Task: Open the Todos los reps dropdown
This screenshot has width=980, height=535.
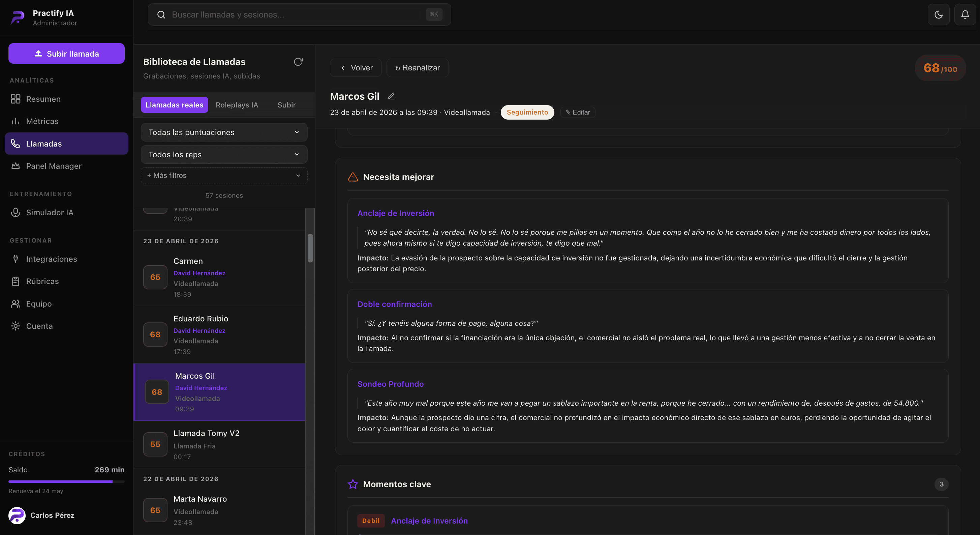Action: point(224,155)
